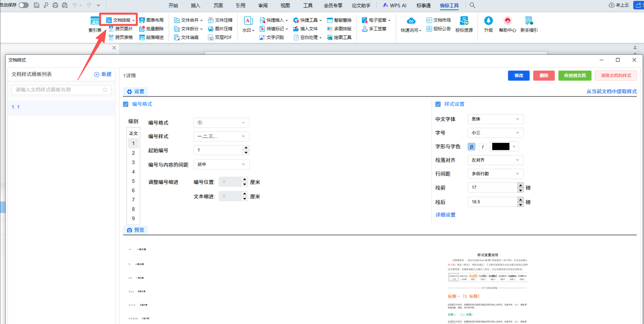This screenshot has height=324, width=644.
Task: Uncheck the 样式设置 checkbox
Action: pos(438,104)
